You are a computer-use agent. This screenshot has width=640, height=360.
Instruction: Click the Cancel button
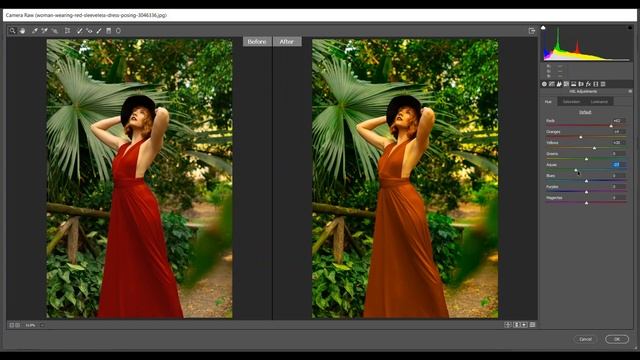point(585,339)
